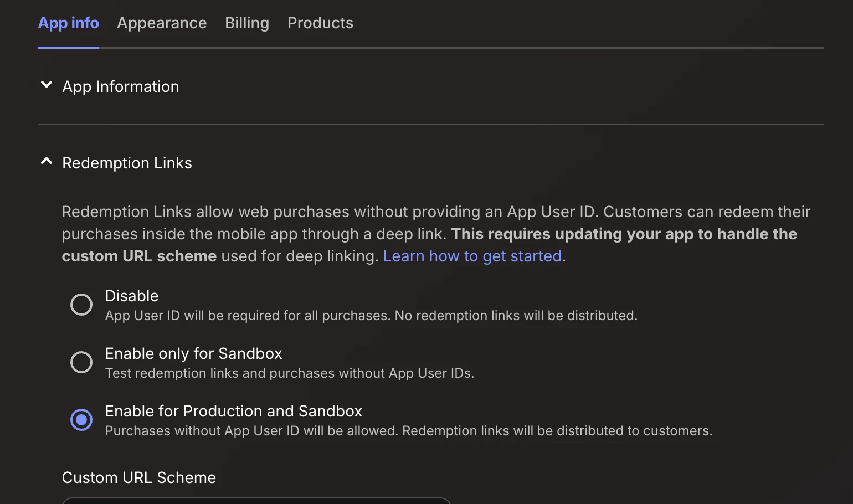Click the Custom URL Scheme field label
The height and width of the screenshot is (504, 853).
(139, 477)
